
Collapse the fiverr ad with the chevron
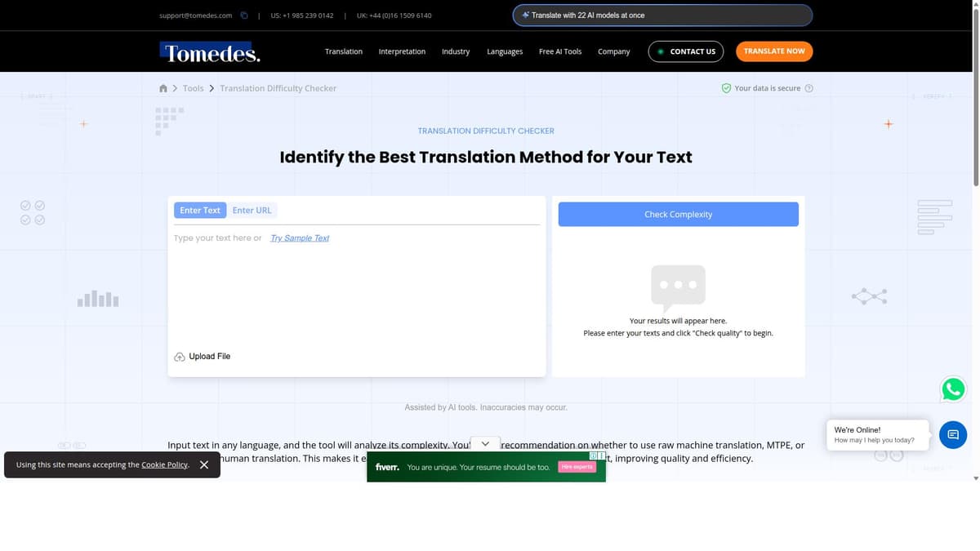coord(485,443)
